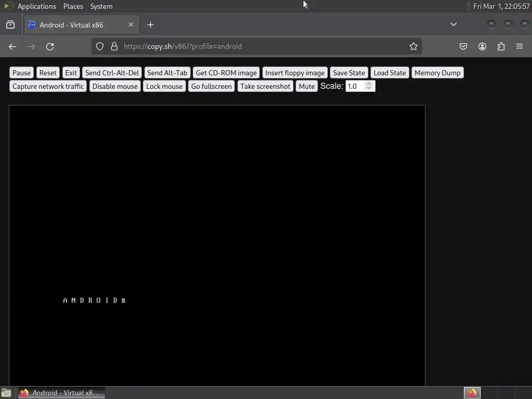
Task: Open Firefox account menu
Action: (x=482, y=46)
